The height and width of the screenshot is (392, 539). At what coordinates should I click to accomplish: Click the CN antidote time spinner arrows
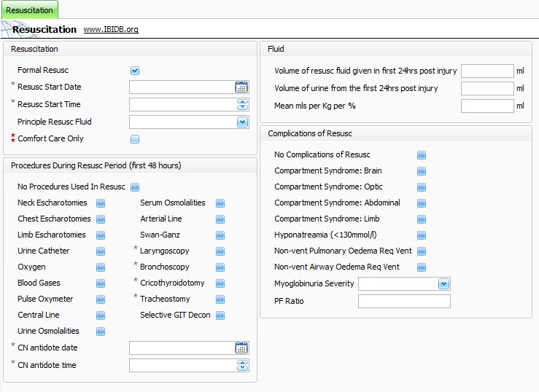point(242,366)
